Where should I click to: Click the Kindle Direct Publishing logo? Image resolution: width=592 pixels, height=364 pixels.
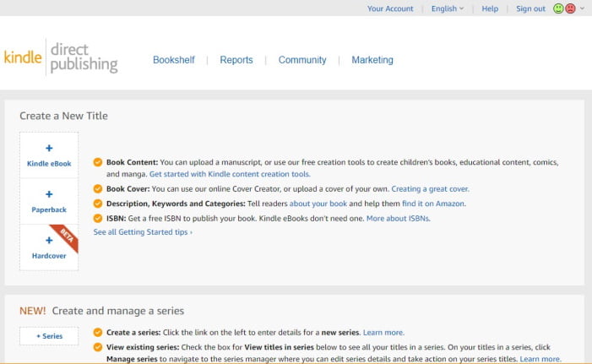(61, 57)
